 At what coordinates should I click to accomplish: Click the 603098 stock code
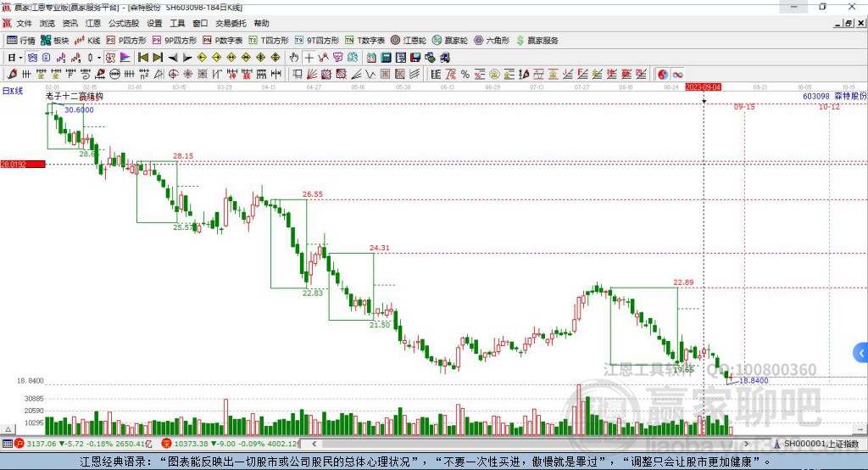point(816,97)
